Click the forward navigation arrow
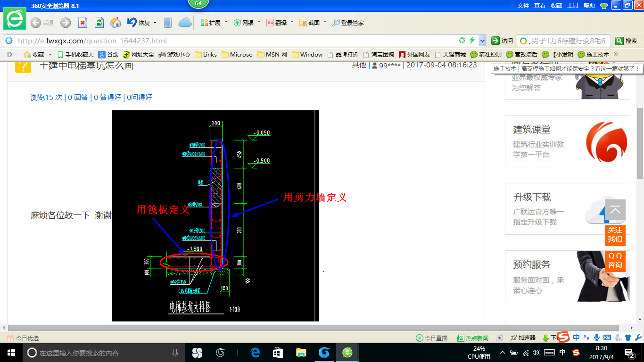The width and height of the screenshot is (644, 362). [x=66, y=23]
